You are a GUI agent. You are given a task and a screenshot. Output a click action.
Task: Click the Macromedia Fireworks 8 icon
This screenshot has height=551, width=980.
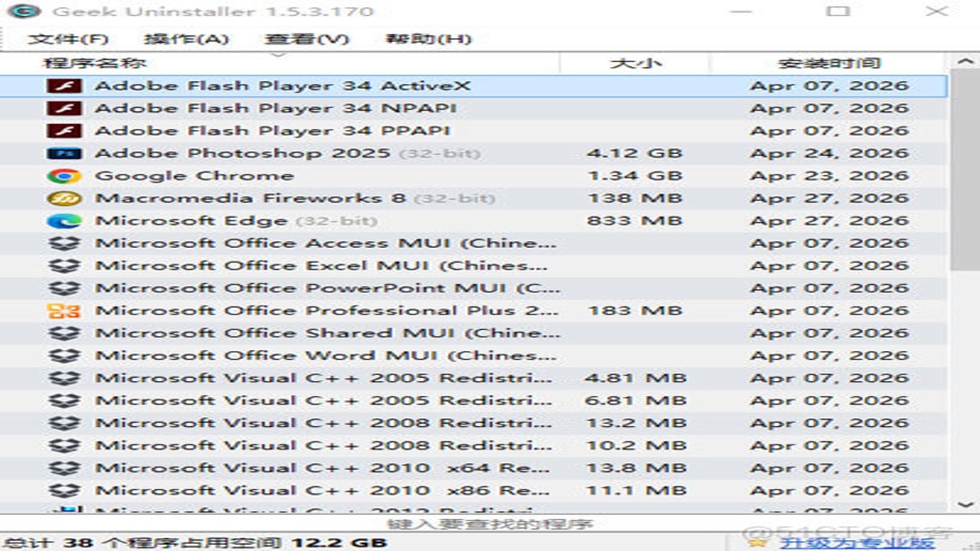click(64, 198)
